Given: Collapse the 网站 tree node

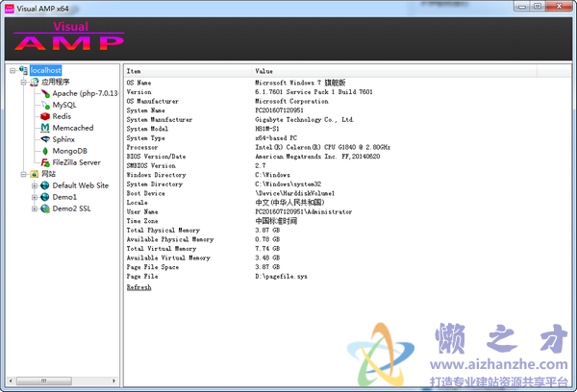Looking at the screenshot, I should [x=23, y=174].
